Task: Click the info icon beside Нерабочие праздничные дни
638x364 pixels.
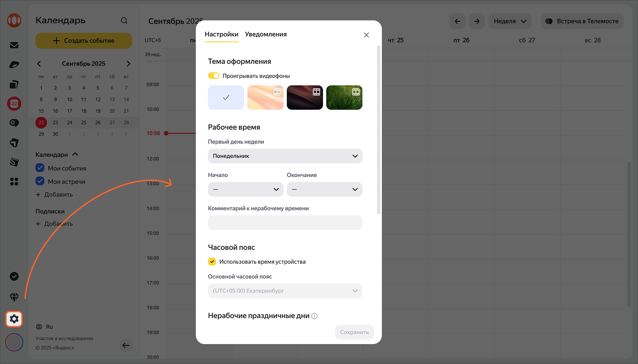Action: 315,316
